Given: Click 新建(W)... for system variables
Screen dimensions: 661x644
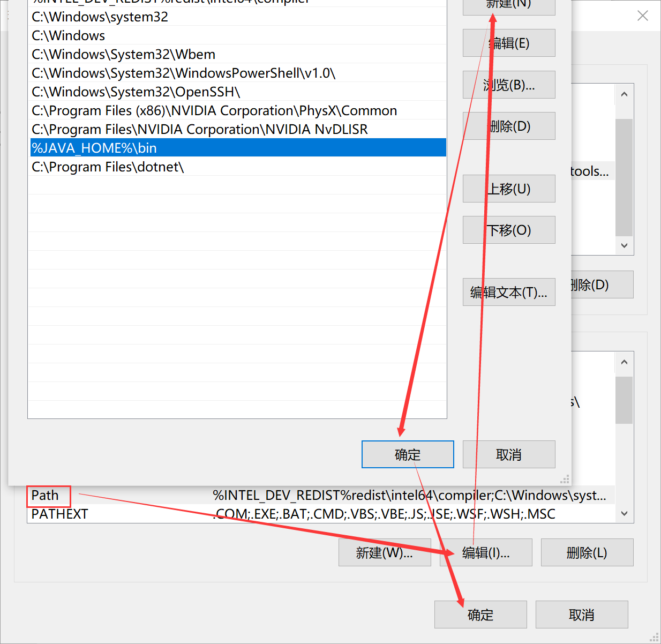Looking at the screenshot, I should [385, 552].
